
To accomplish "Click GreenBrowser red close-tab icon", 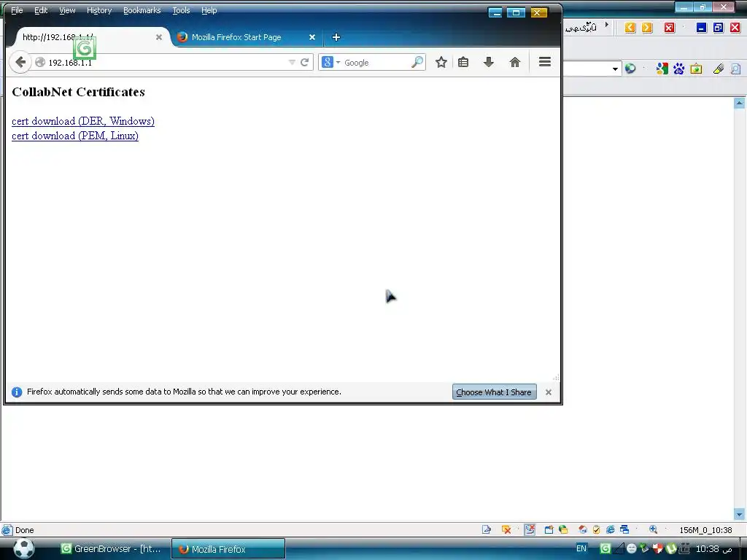I will tap(670, 28).
